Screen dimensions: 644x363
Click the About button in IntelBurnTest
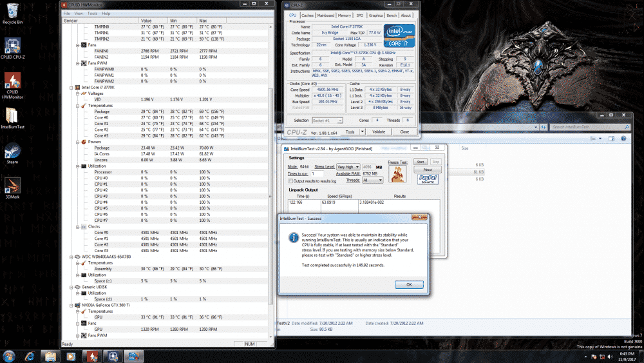tap(428, 170)
